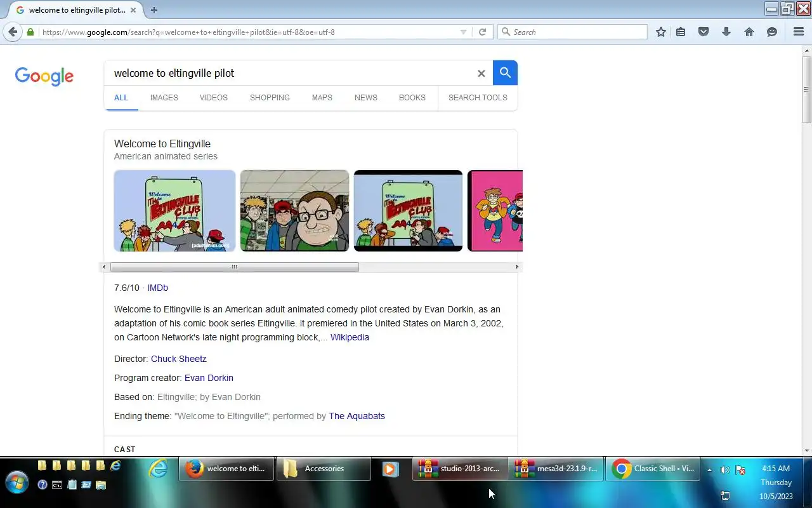Image resolution: width=812 pixels, height=508 pixels.
Task: Launch Notepad from quick launch
Action: click(x=72, y=485)
